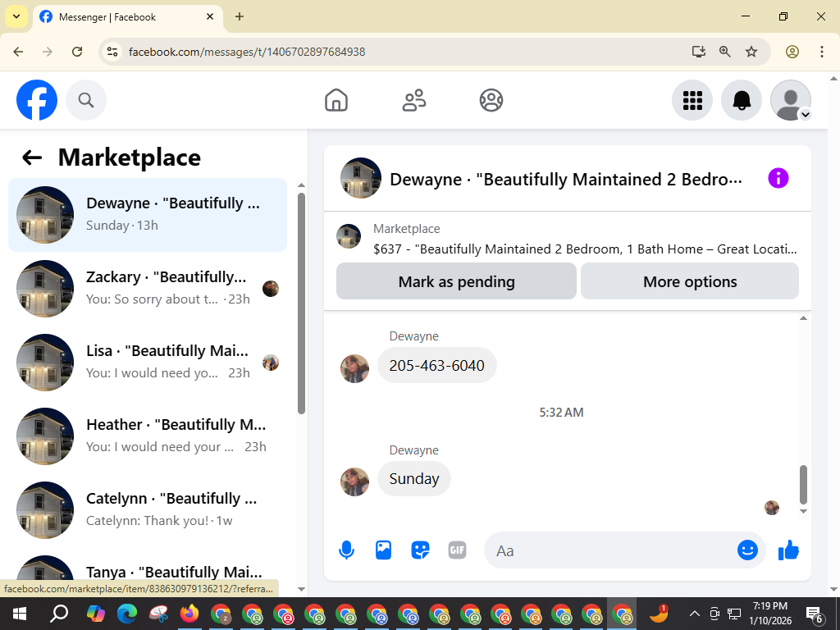
Task: Open the Windows notification center
Action: click(x=815, y=614)
